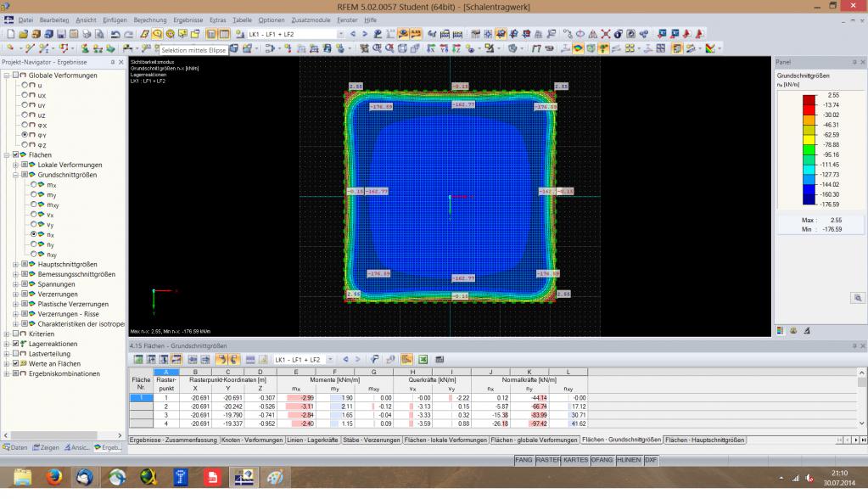
Task: Switch navigator to the Zeigen tab
Action: tap(45, 447)
